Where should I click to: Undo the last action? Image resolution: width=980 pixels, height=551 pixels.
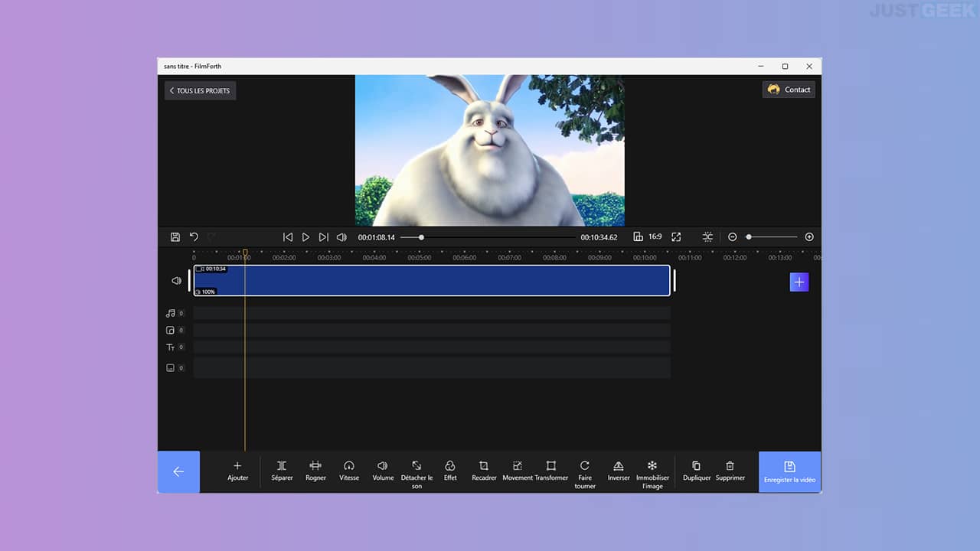point(194,237)
